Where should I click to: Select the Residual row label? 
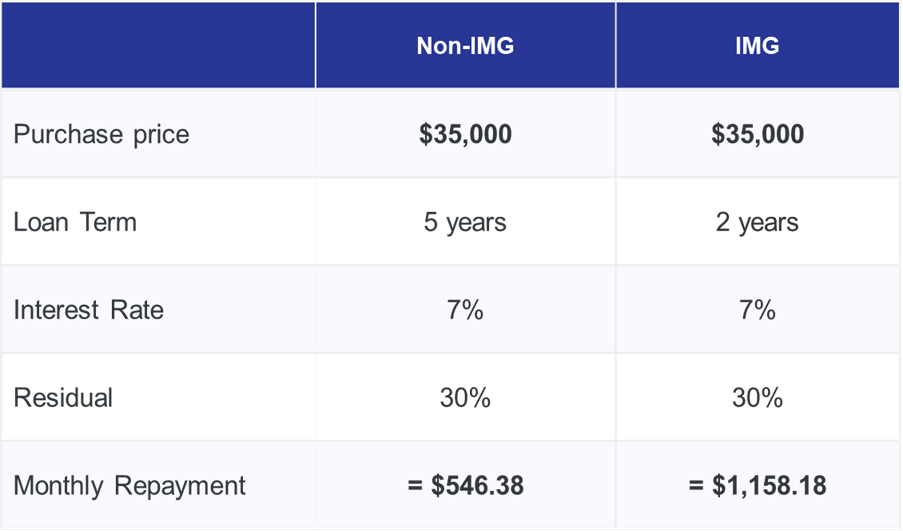(x=63, y=398)
